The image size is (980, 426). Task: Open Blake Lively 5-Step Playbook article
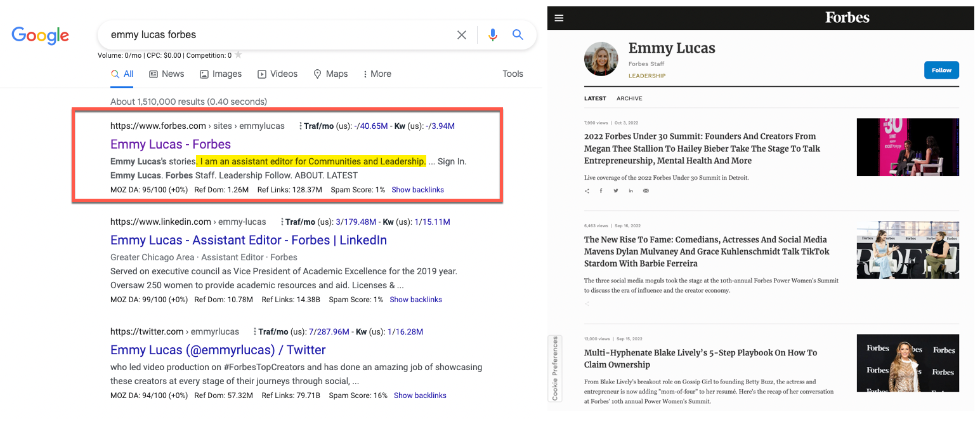pos(700,359)
